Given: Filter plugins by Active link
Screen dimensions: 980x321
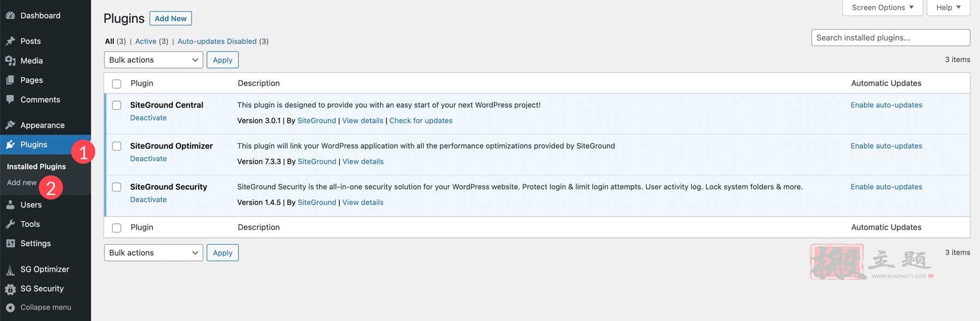Looking at the screenshot, I should pyautogui.click(x=146, y=41).
